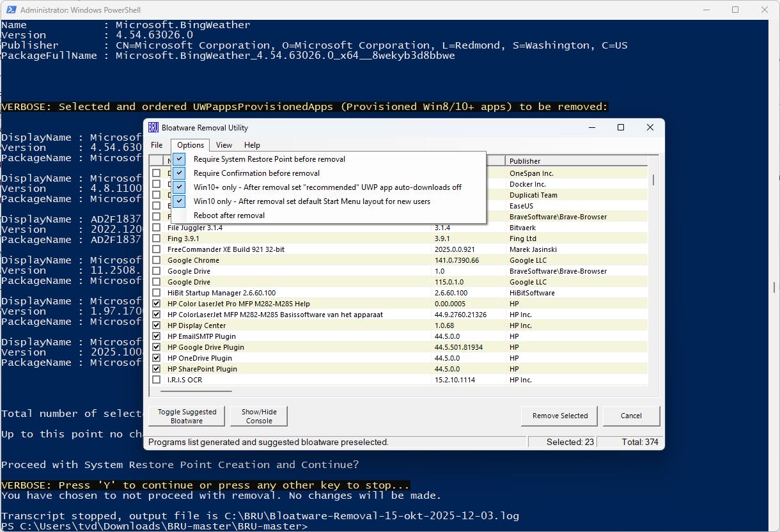This screenshot has height=532, width=780.
Task: Check the HiBit Startup Manager checkbox
Action: point(157,293)
